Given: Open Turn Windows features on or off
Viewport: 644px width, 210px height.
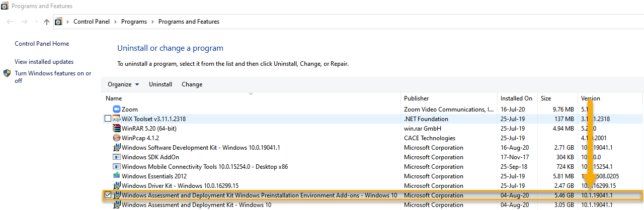Looking at the screenshot, I should click(53, 77).
